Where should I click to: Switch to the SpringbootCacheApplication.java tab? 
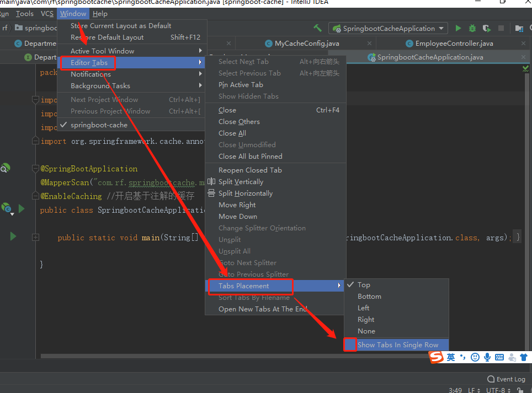(430, 57)
